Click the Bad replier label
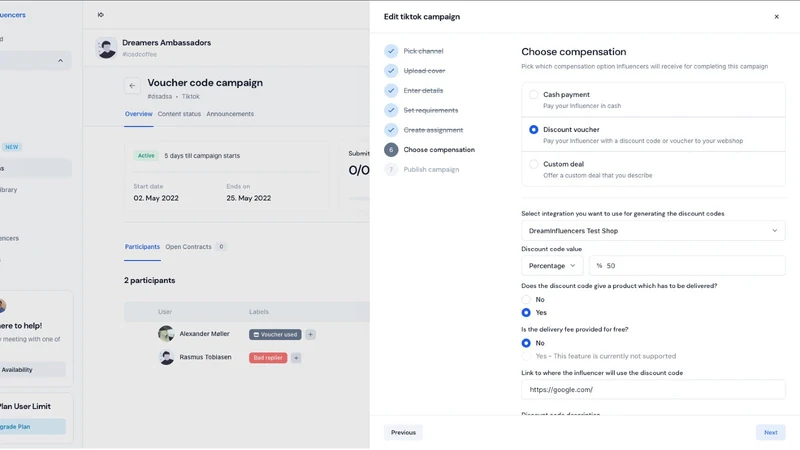Screen dimensions: 800x450 click(268, 358)
